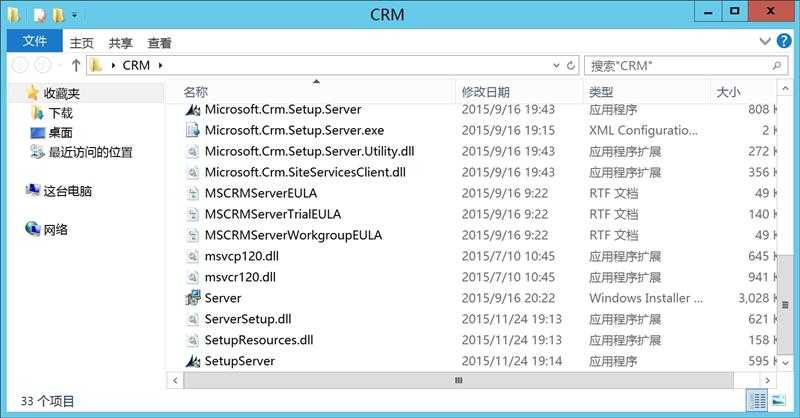Select the ServerSetup.dll file icon
This screenshot has width=800, height=418.
193,319
